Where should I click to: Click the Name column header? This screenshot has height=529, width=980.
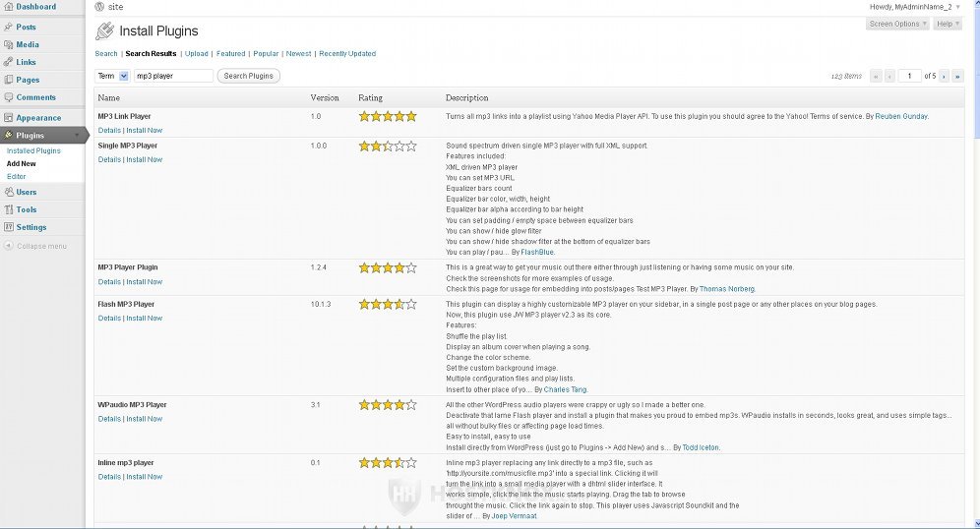click(109, 98)
